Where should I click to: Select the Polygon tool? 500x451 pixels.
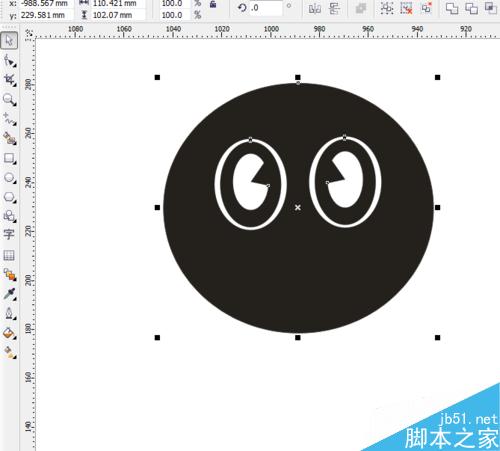[x=9, y=197]
